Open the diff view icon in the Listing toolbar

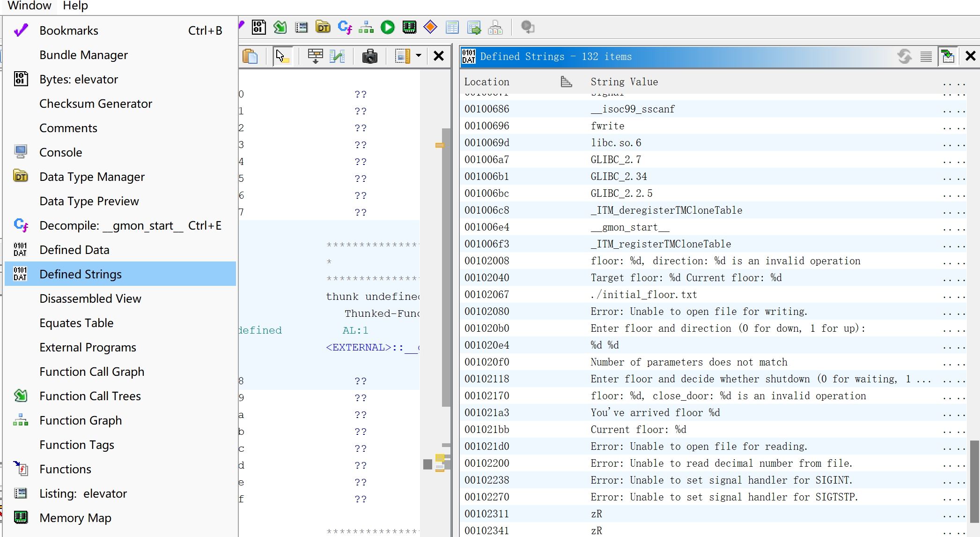pos(337,57)
